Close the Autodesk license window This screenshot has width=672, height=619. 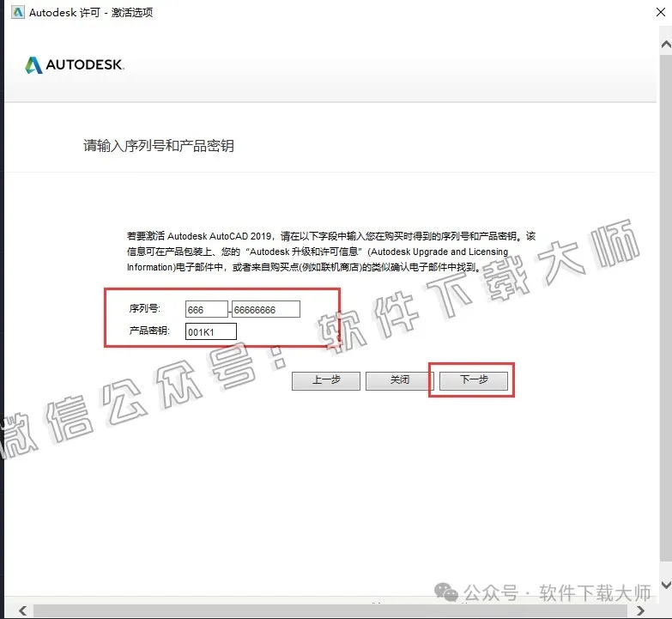pyautogui.click(x=661, y=12)
